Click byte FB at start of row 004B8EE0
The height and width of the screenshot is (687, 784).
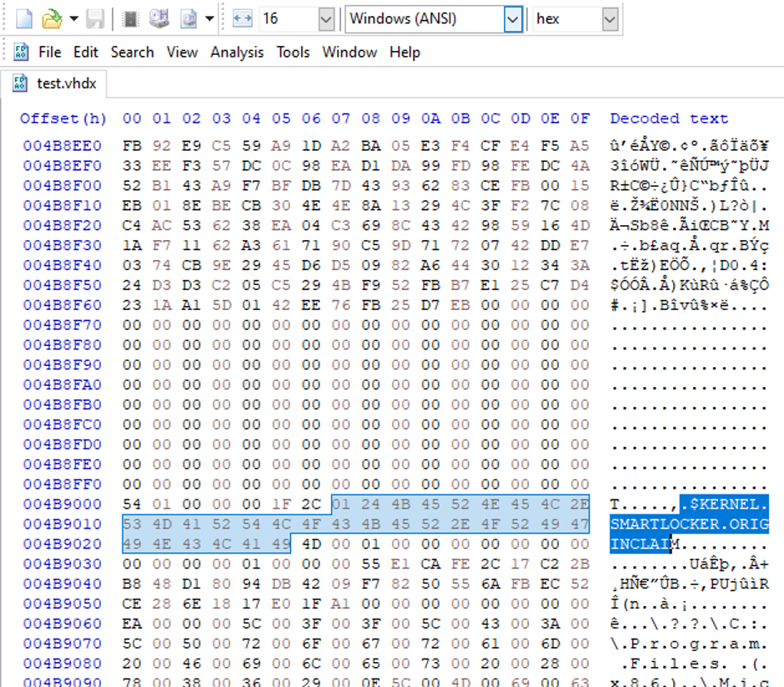[132, 146]
